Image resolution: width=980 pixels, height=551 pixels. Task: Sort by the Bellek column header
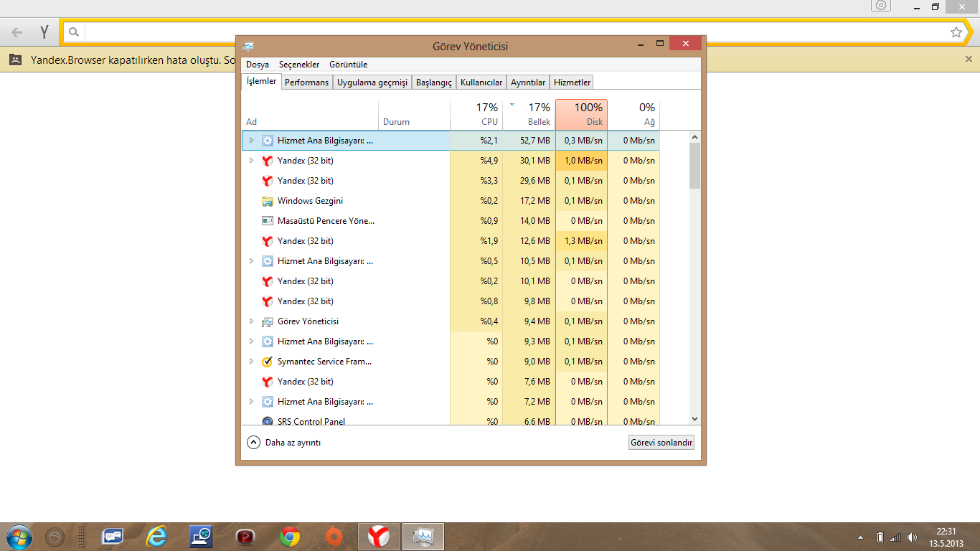tap(529, 115)
